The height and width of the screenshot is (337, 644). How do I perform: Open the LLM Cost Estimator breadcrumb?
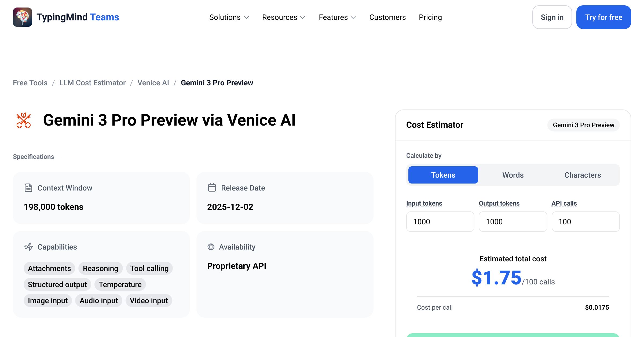tap(92, 83)
